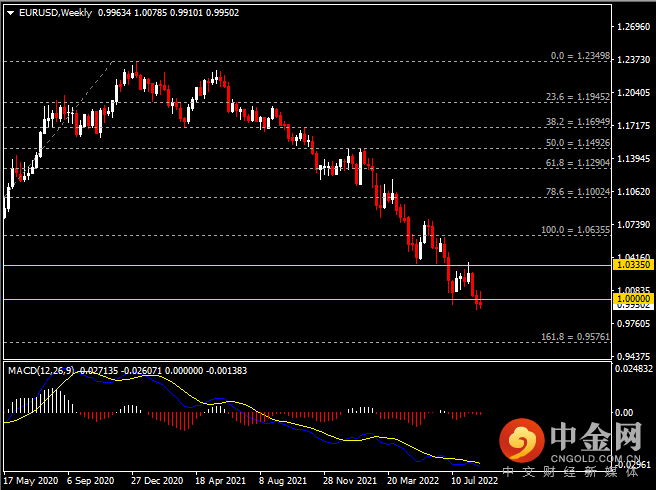
Task: Select the yellow horizontal line at 1.03350
Action: [308, 266]
